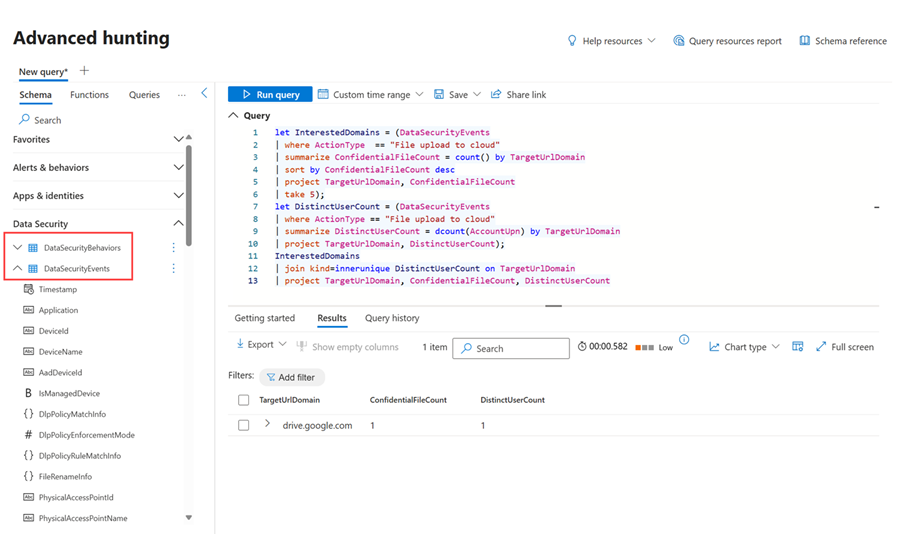Viewport: 900px width, 534px height.
Task: Click the Full screen expand icon
Action: pos(821,346)
